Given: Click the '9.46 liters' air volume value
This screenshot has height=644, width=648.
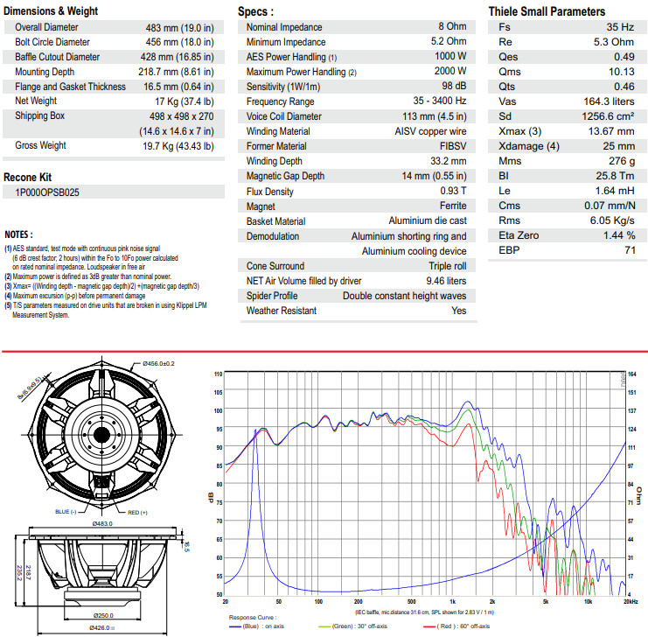Looking at the screenshot, I should [x=446, y=281].
